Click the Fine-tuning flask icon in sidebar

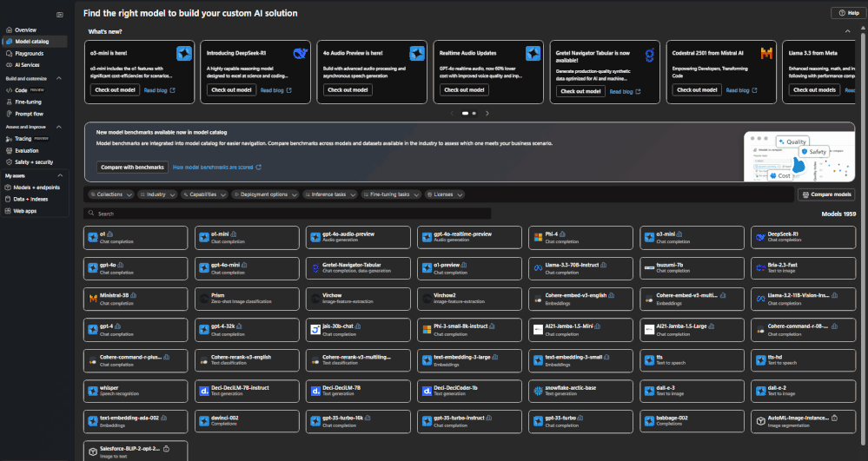(9, 102)
